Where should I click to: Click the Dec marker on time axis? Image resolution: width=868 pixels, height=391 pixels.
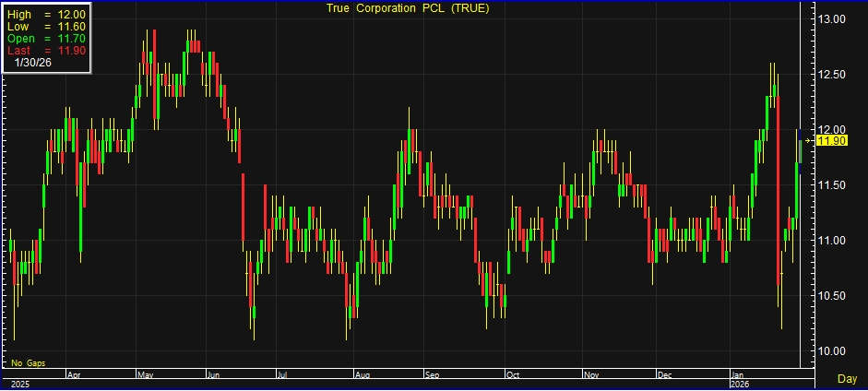point(664,375)
